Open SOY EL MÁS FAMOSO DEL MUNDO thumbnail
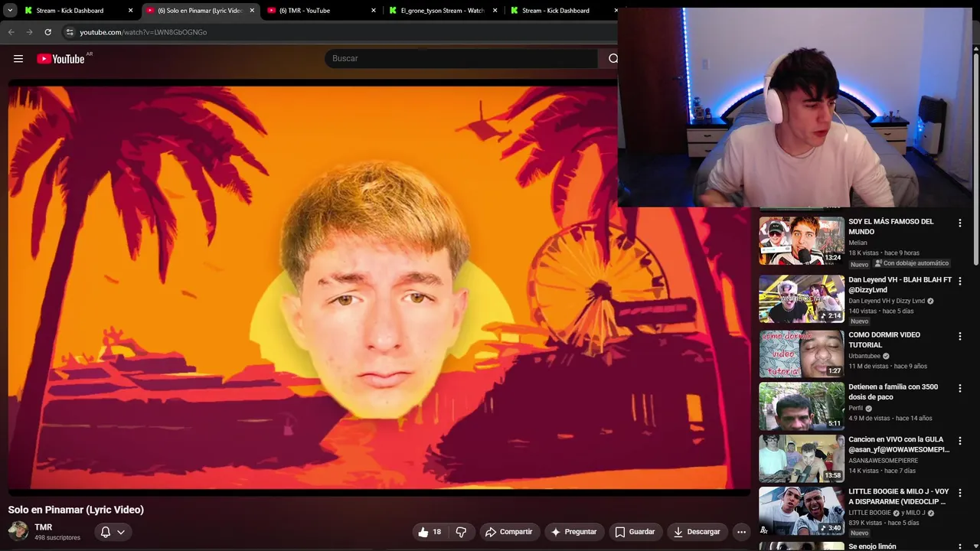The width and height of the screenshot is (980, 551). 802,240
